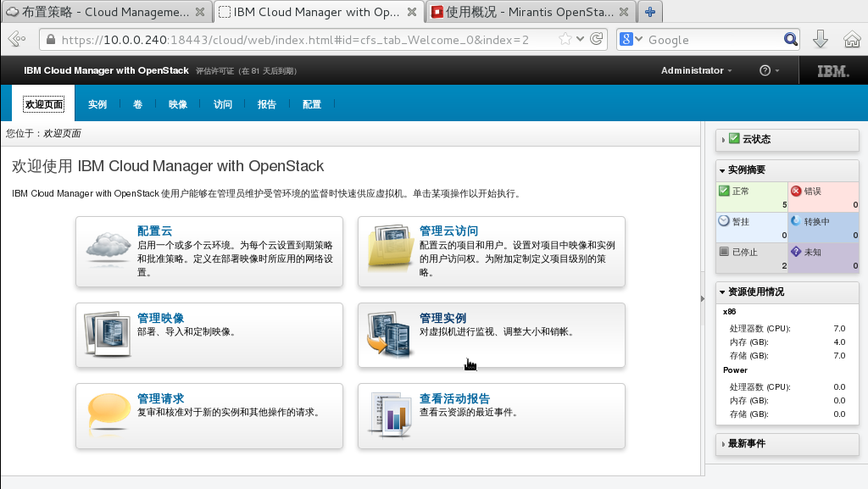Go to browser home page icon
The height and width of the screenshot is (489, 868).
(x=852, y=39)
